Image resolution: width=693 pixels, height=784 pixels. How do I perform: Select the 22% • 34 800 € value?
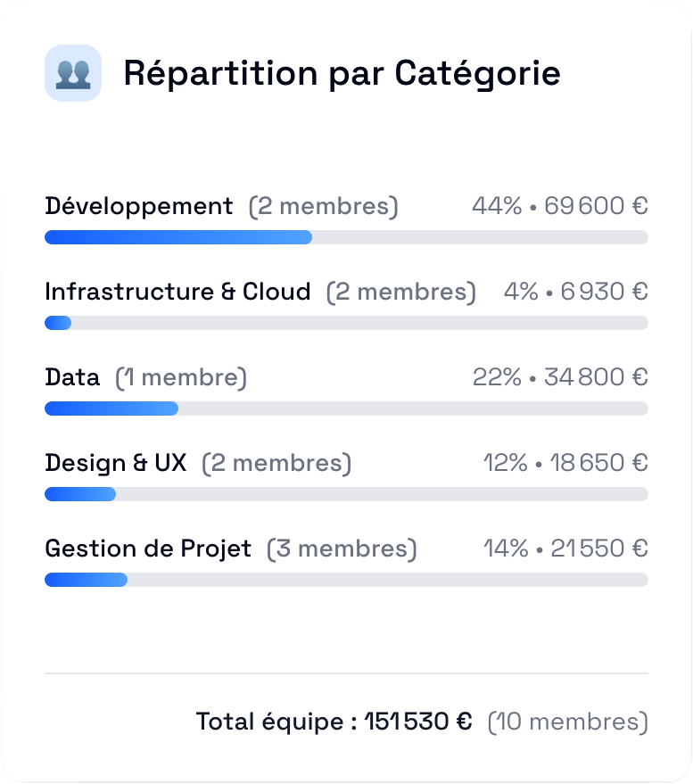(x=560, y=377)
